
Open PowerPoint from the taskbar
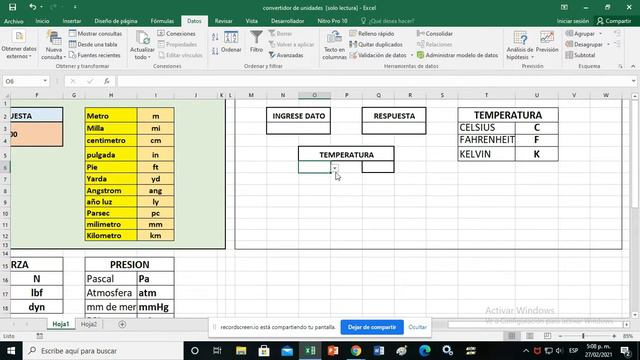coord(333,351)
